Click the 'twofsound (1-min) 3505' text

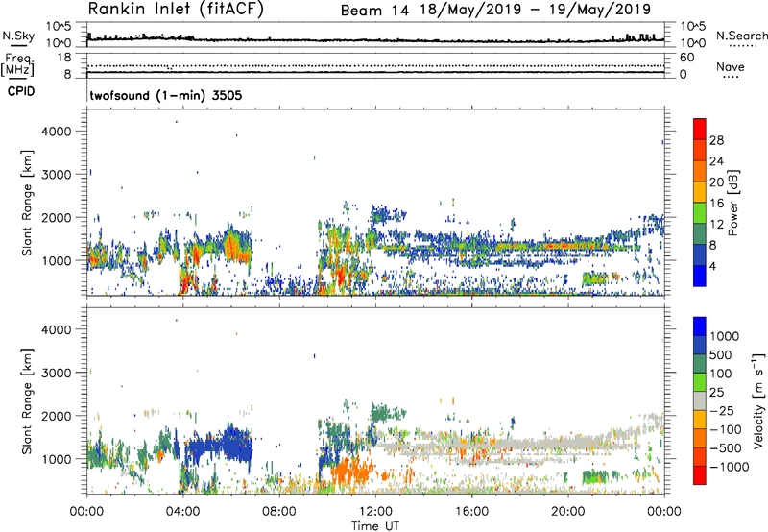(165, 95)
